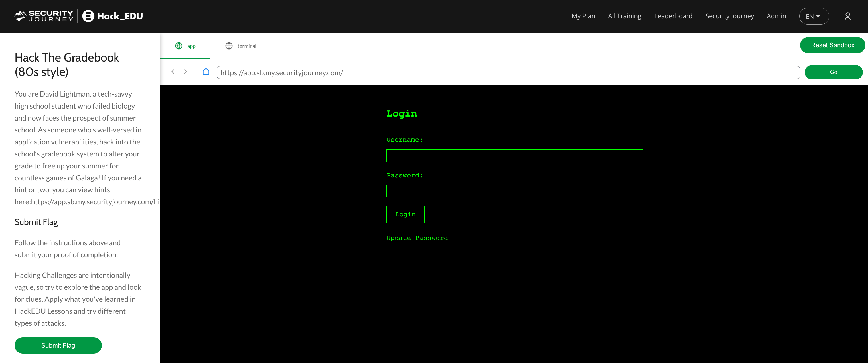Screen dimensions: 868x363
Task: Expand the EN language dropdown
Action: pos(814,16)
